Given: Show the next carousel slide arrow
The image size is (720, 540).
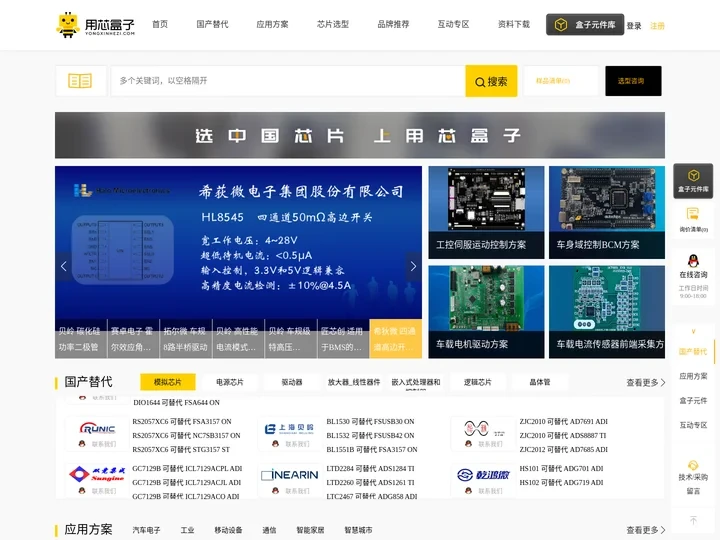Looking at the screenshot, I should coord(413,266).
